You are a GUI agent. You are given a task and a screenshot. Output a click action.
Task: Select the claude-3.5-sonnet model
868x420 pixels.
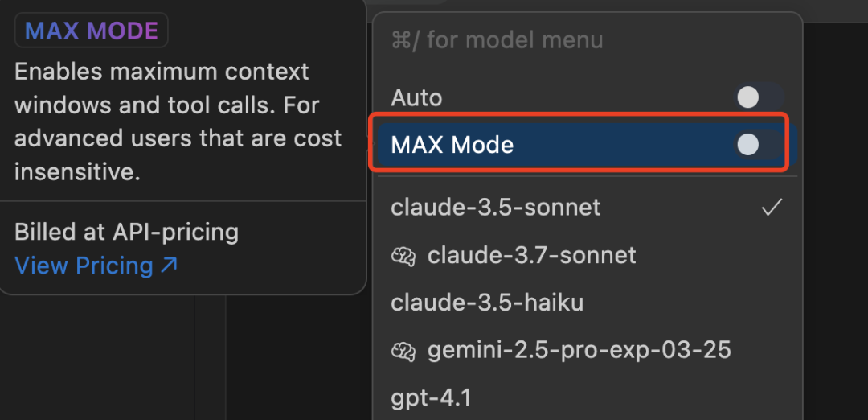[495, 208]
